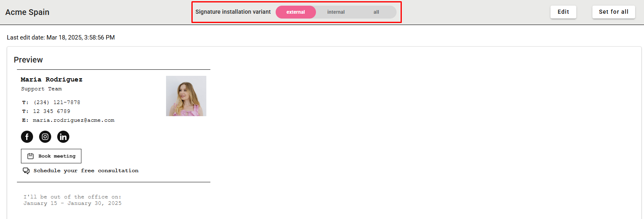This screenshot has width=644, height=219.
Task: Click the Acme Spain title
Action: pyautogui.click(x=27, y=12)
